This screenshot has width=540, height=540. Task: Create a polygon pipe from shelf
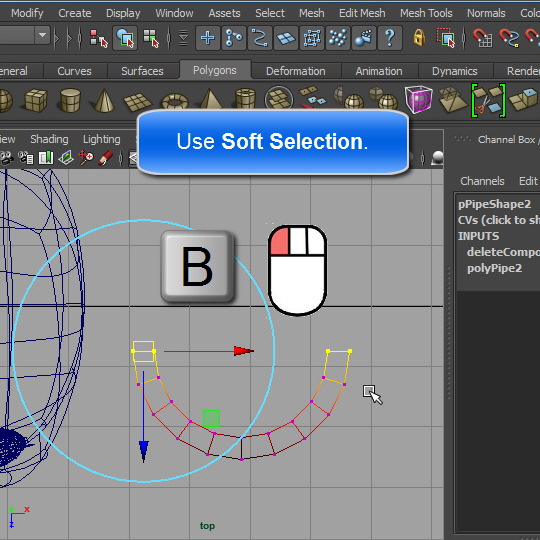[245, 98]
